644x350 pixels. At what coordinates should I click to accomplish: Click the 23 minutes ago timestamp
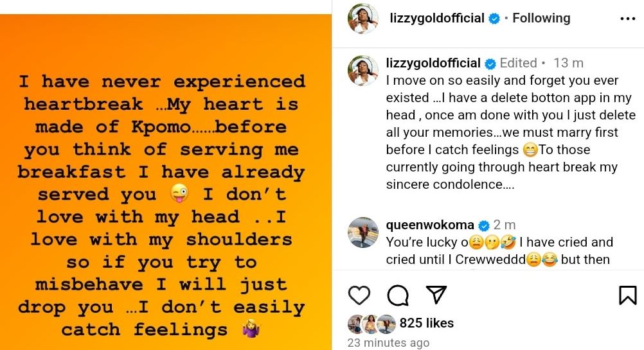point(389,342)
